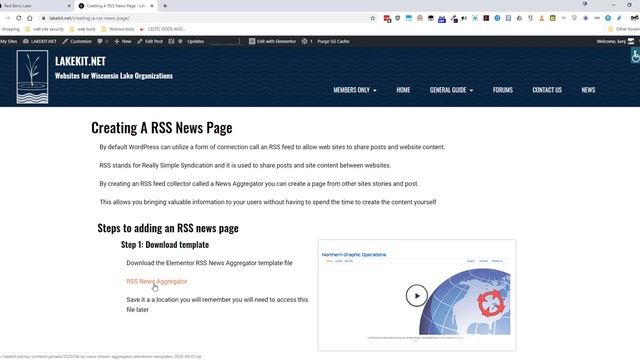Click the shield extension icon

pos(398,18)
